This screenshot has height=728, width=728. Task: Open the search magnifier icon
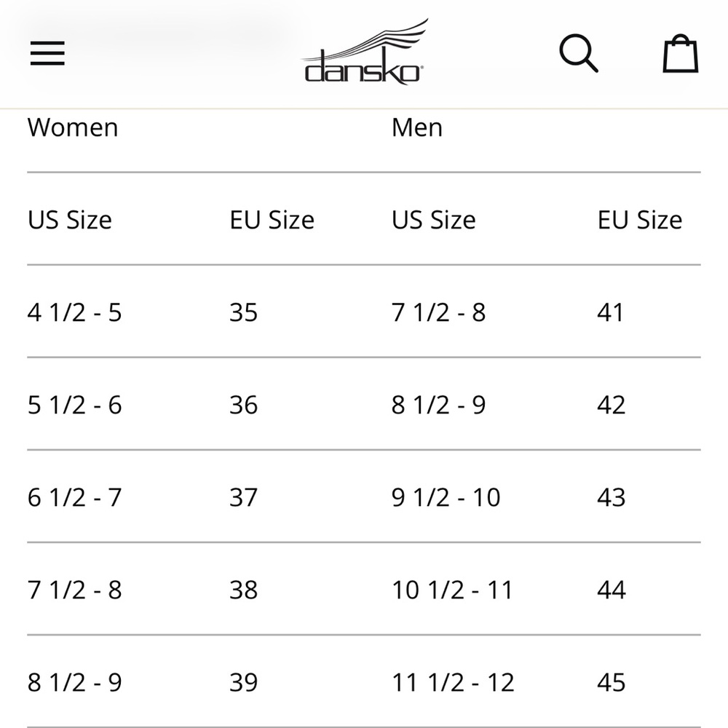[579, 53]
